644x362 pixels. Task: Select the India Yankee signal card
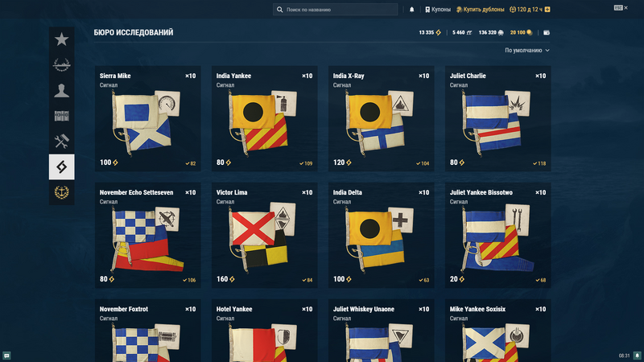click(265, 118)
